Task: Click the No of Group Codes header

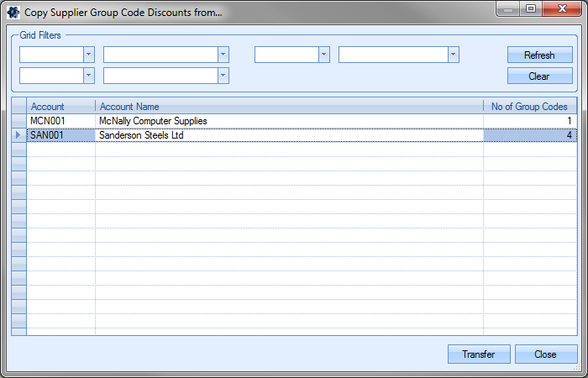Action: click(529, 107)
